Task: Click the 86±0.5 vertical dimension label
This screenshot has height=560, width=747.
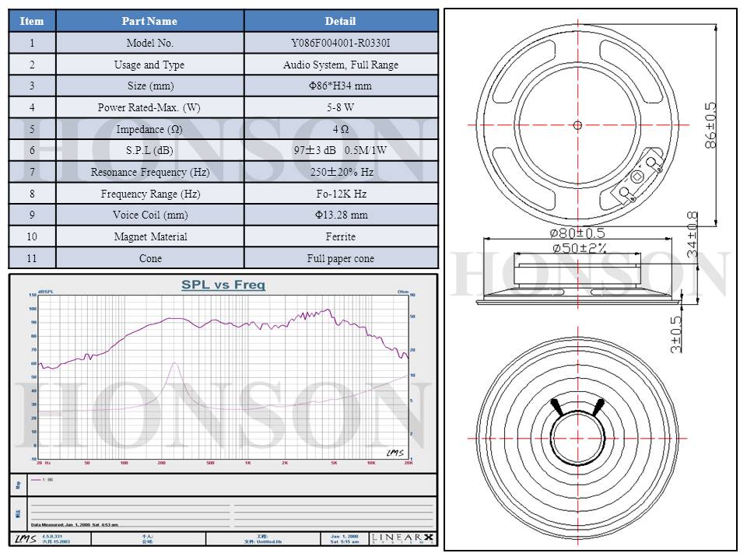Action: (x=710, y=126)
